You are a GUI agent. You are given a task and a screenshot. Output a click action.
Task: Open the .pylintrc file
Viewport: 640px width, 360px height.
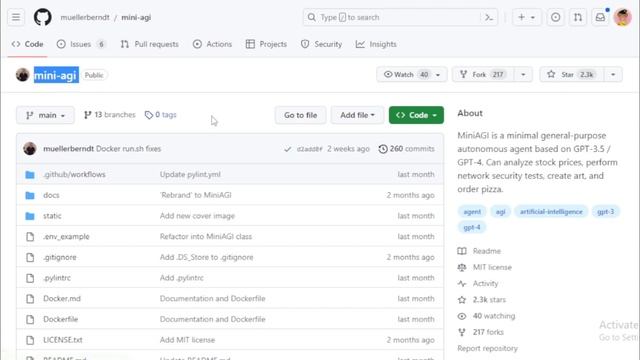point(57,278)
